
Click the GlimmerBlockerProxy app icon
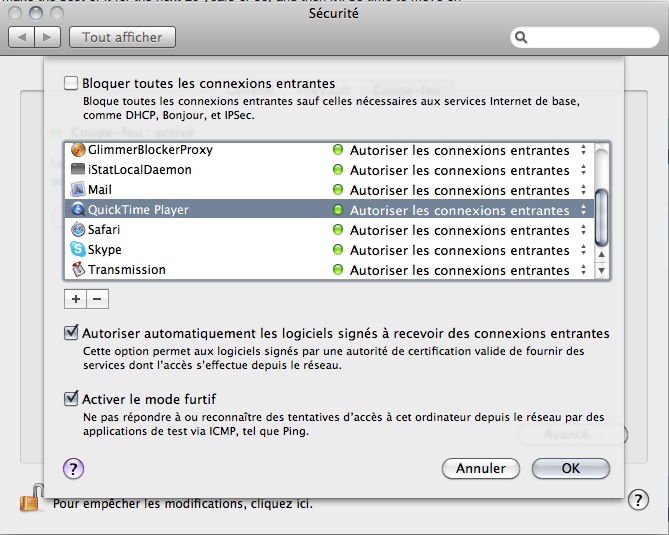pyautogui.click(x=78, y=150)
